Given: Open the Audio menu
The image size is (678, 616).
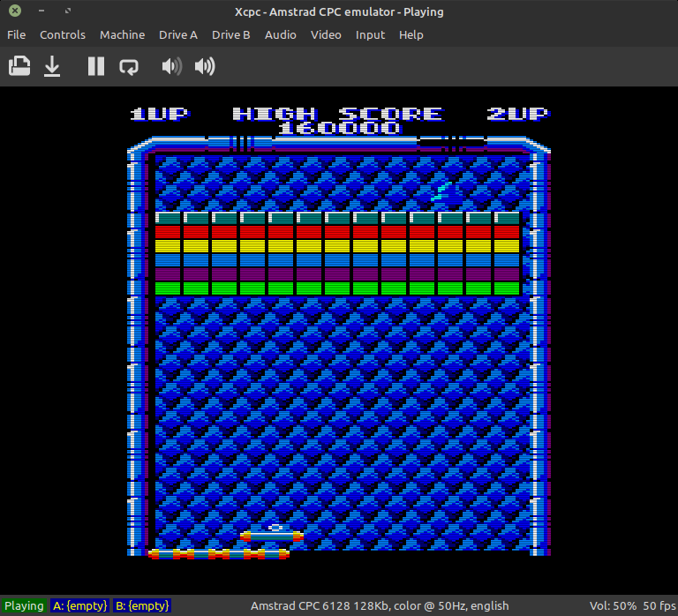Looking at the screenshot, I should click(x=280, y=35).
